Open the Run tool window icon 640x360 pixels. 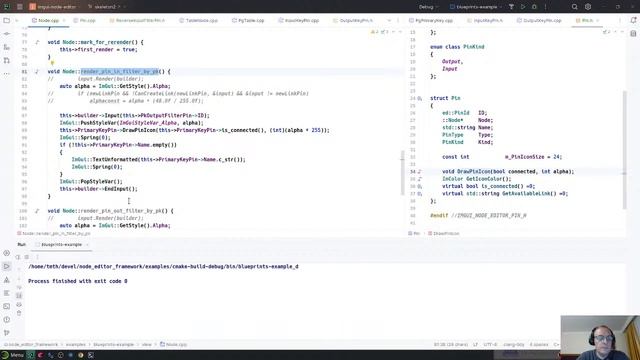[x=7, y=267]
